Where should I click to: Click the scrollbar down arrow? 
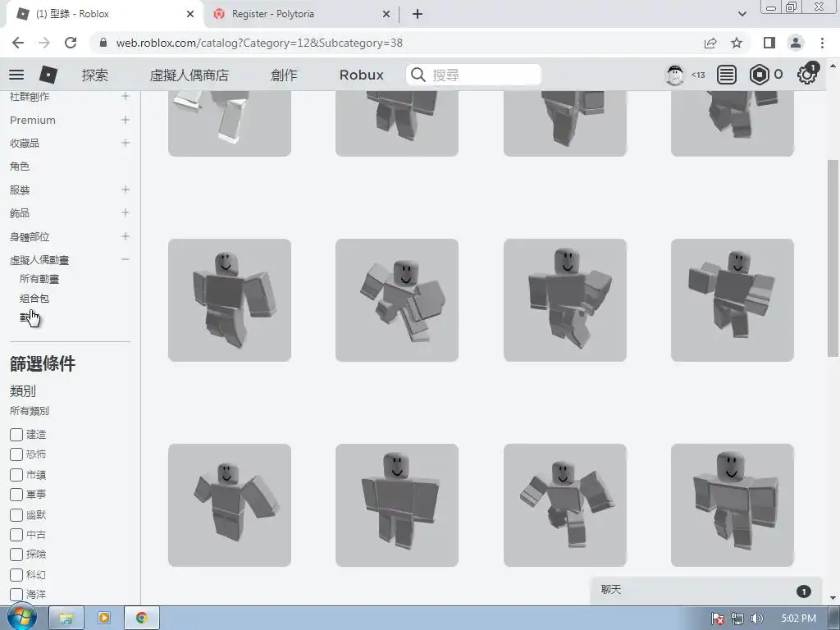(x=833, y=598)
